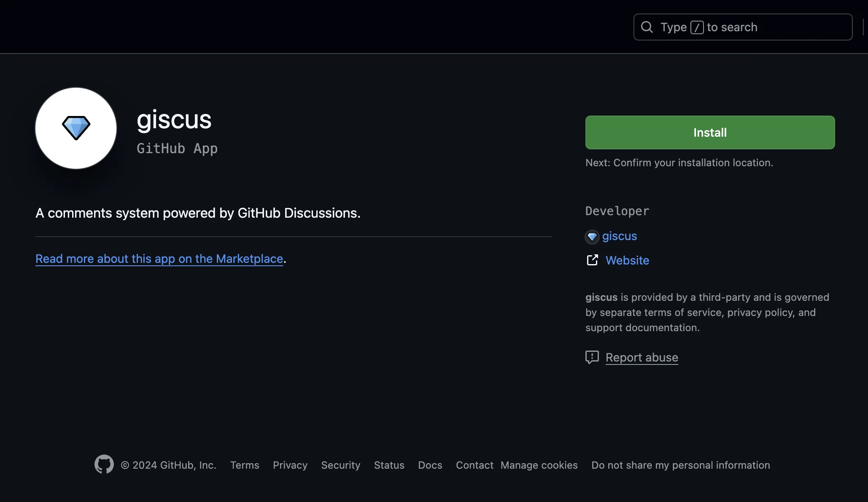Click the 'Developer' section heading

pos(617,211)
